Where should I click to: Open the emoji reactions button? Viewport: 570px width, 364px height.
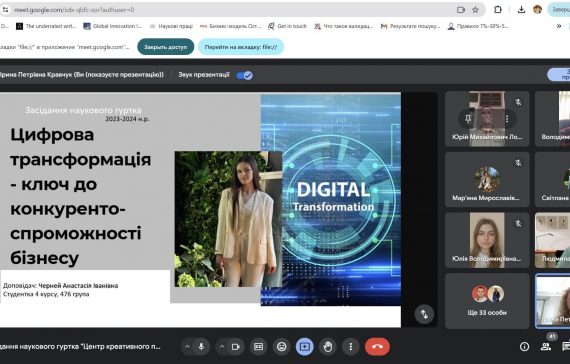point(281,347)
